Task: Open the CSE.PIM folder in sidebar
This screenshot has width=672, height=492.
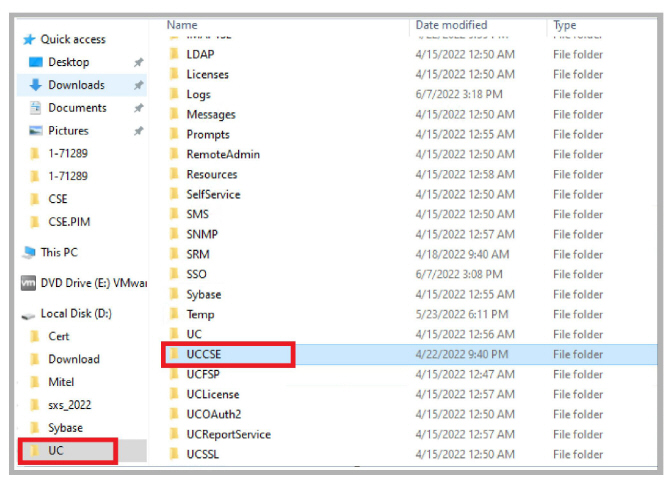Action: click(x=69, y=222)
